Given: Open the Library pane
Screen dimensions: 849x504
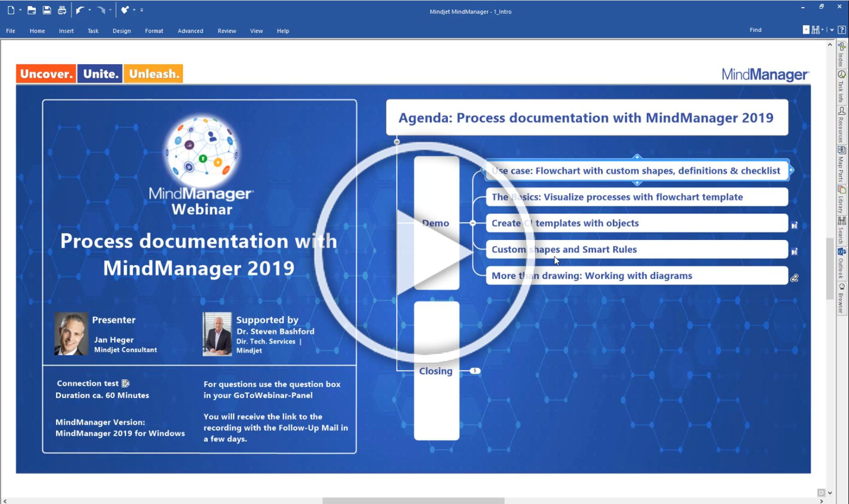Looking at the screenshot, I should tap(842, 199).
